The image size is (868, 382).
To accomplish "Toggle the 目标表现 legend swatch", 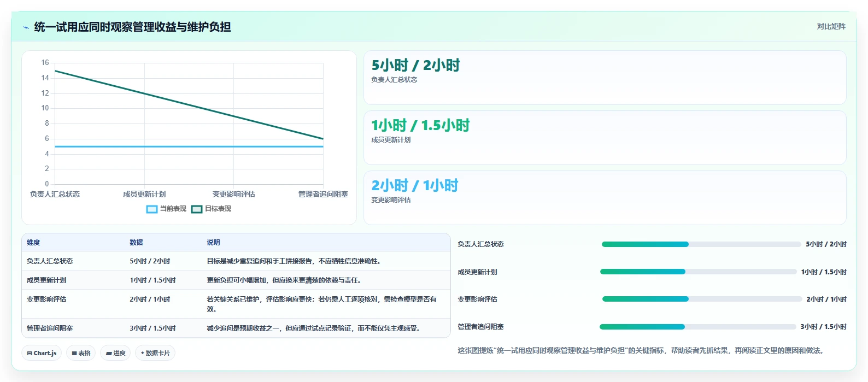I will [x=197, y=209].
